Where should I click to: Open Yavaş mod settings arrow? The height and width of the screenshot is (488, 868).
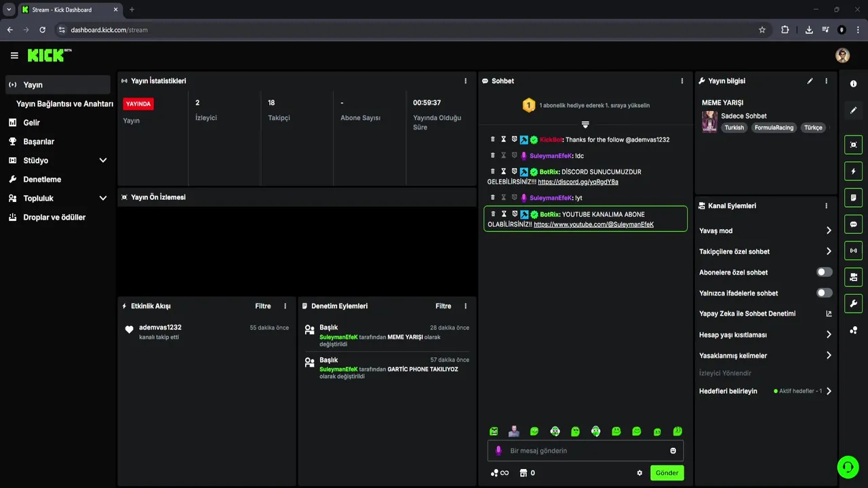coord(828,230)
